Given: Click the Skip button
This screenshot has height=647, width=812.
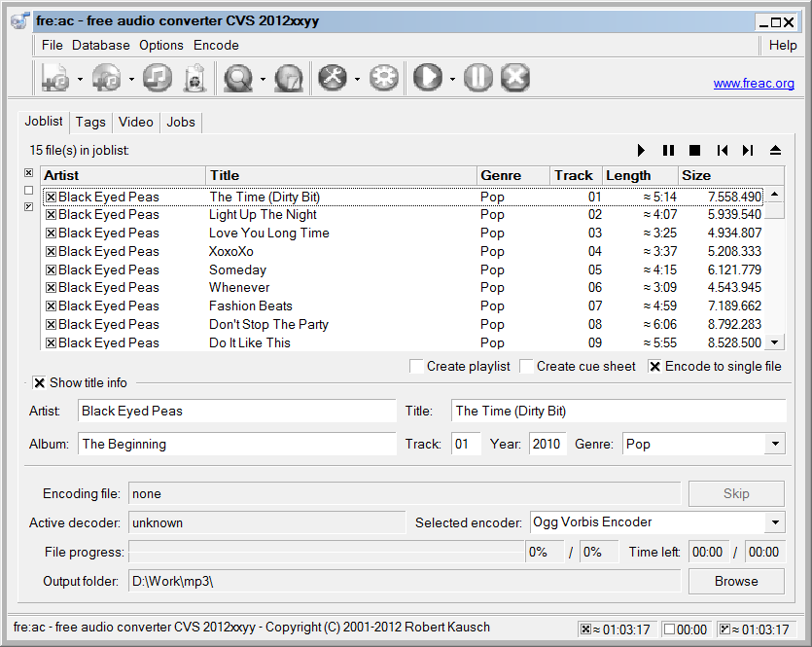Looking at the screenshot, I should coord(736,493).
